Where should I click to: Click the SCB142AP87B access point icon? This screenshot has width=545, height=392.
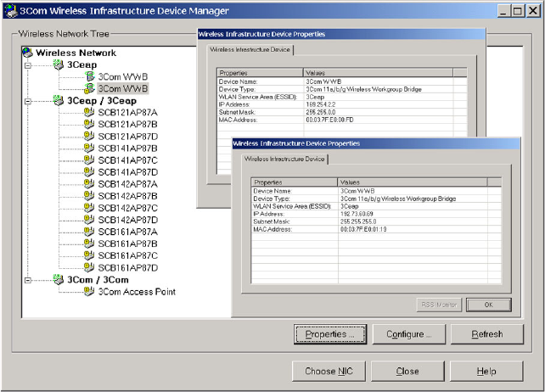tap(89, 196)
